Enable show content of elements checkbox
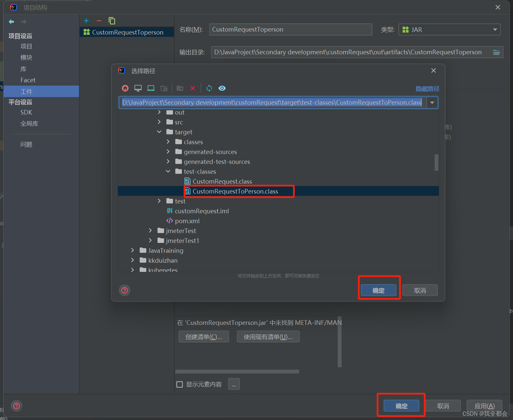The width and height of the screenshot is (513, 420). pos(180,384)
